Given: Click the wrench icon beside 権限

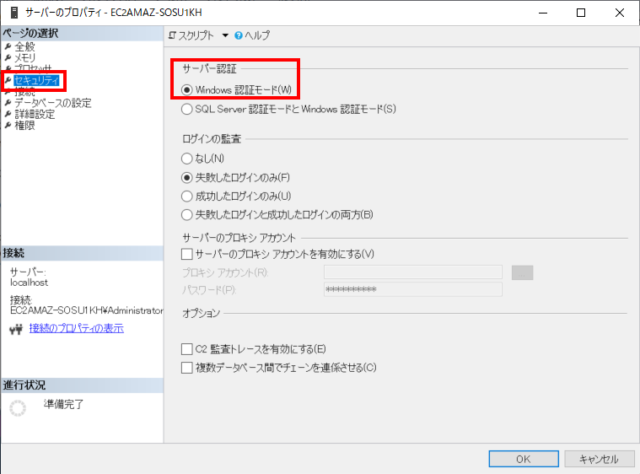Looking at the screenshot, I should click(8, 125).
